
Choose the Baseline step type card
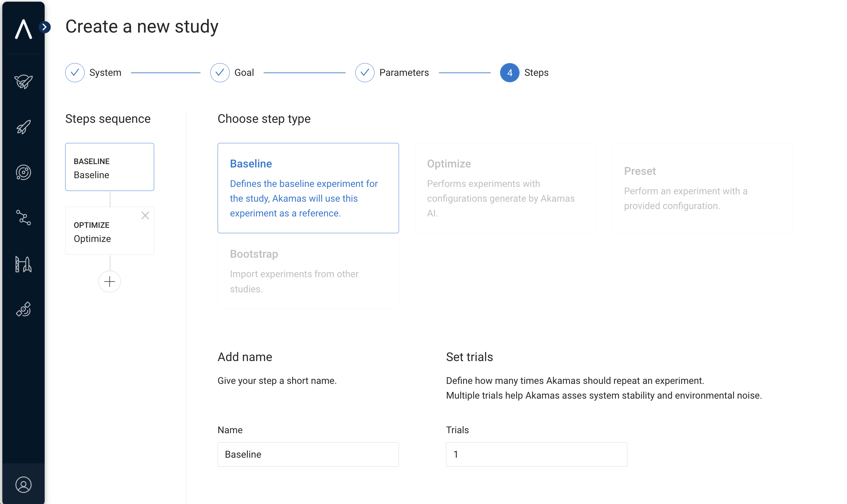click(x=308, y=188)
